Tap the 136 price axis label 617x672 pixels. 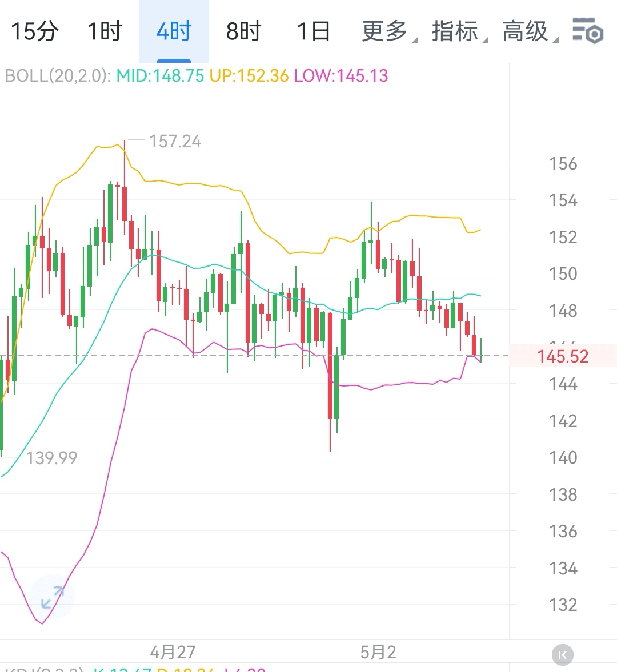[563, 532]
